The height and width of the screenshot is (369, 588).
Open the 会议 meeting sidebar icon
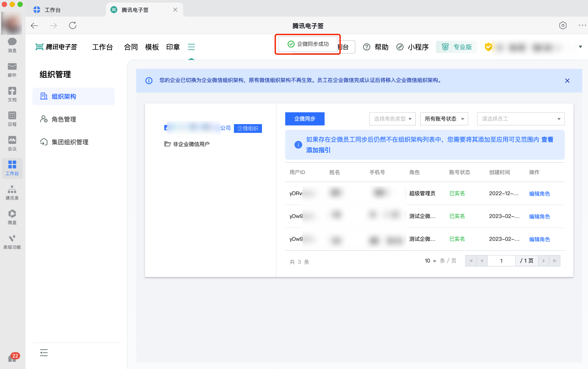click(12, 143)
